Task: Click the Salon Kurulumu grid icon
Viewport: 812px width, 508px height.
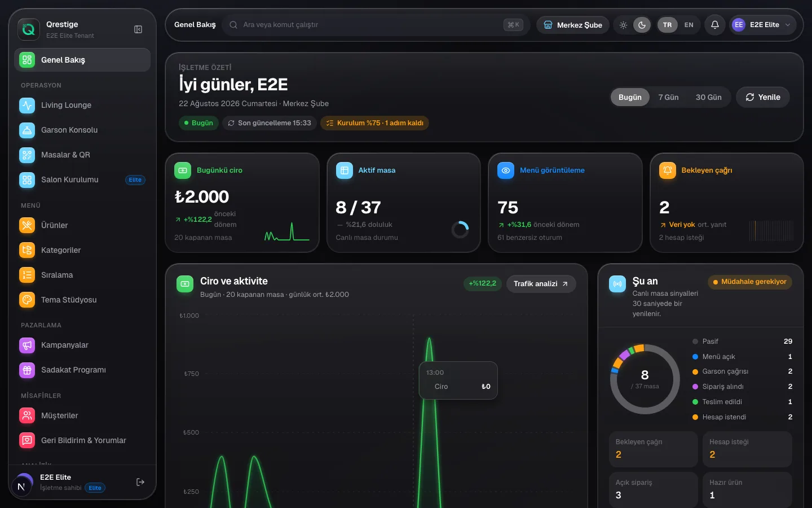Action: [27, 179]
